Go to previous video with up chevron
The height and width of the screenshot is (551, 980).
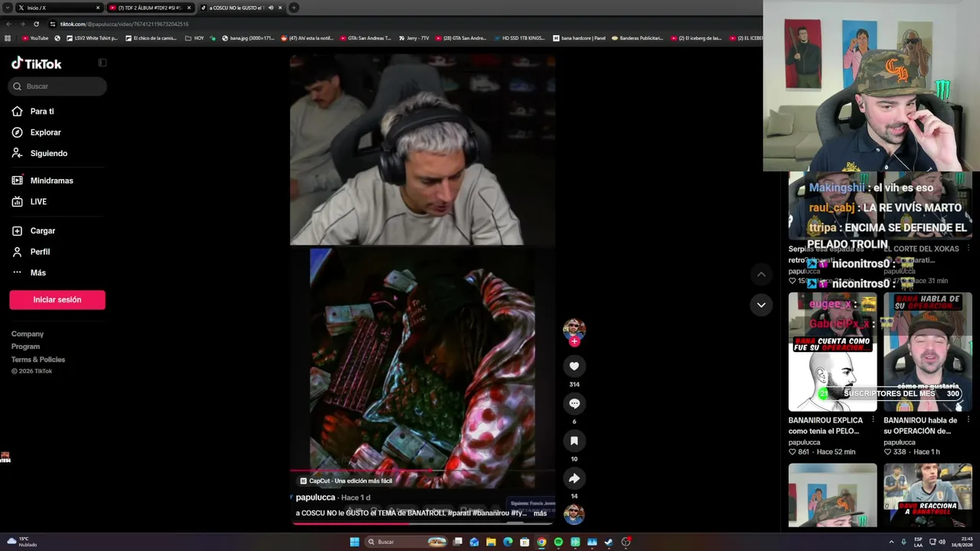(761, 274)
